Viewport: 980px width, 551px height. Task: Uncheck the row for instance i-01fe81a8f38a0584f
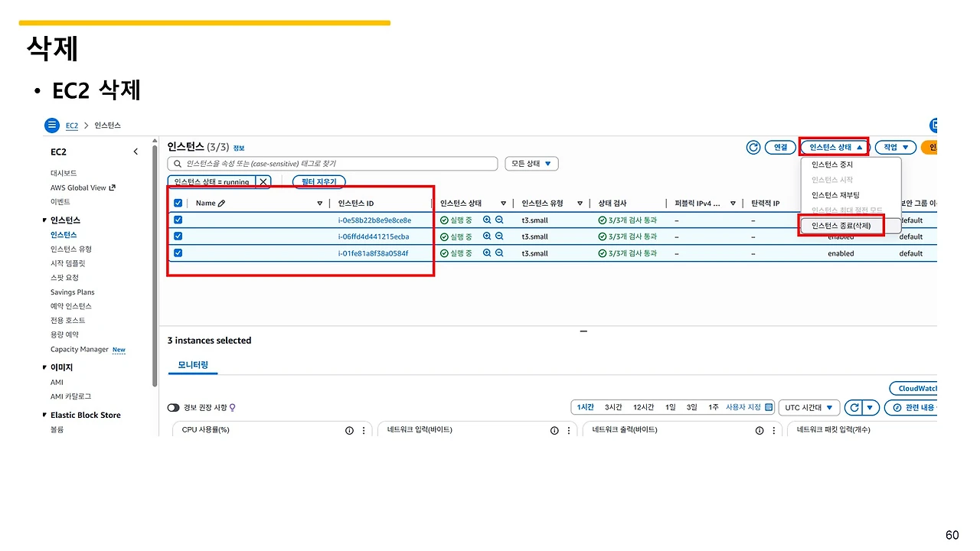tap(178, 253)
